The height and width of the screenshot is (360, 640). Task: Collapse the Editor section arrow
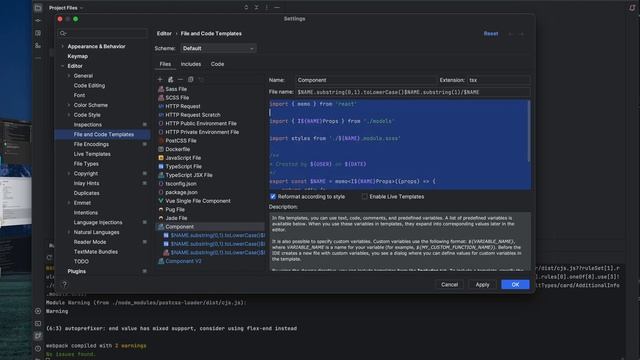pyautogui.click(x=62, y=66)
